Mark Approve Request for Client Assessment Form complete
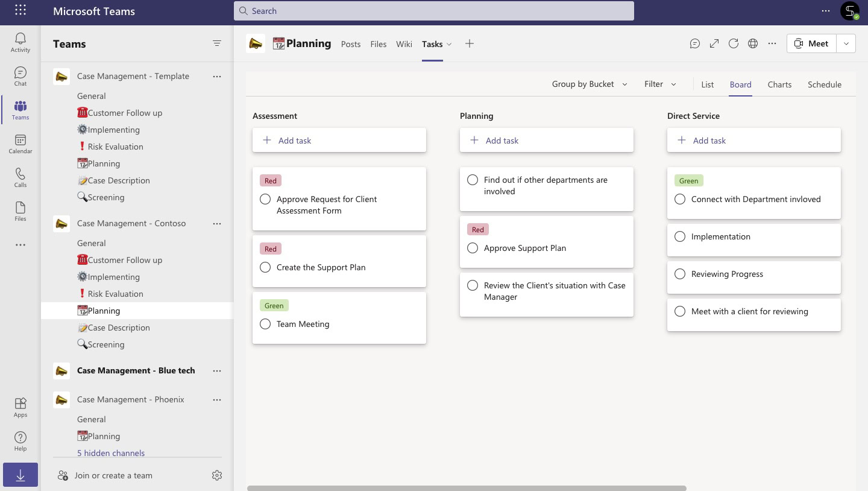 (265, 199)
